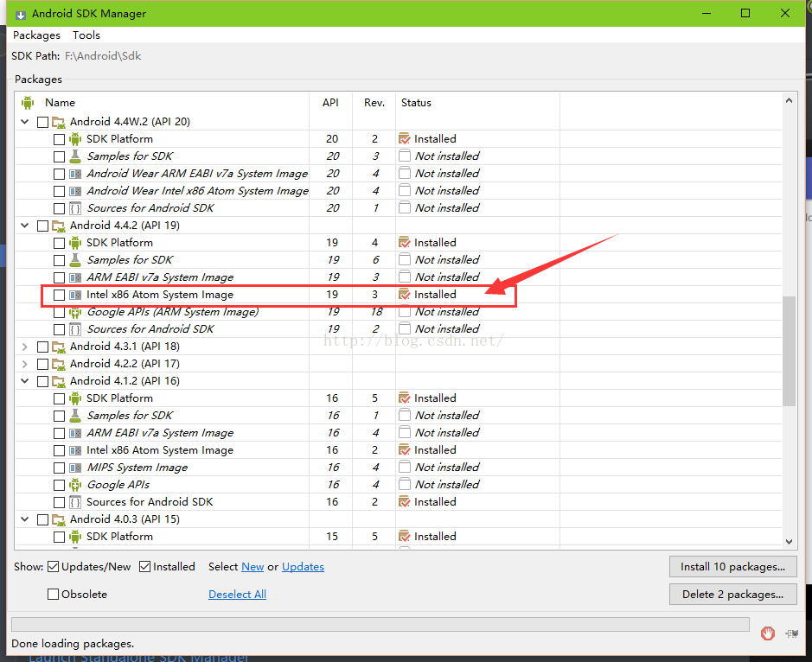Click the SDK Path value F:\Android\Sdk
812x662 pixels.
pyautogui.click(x=103, y=56)
